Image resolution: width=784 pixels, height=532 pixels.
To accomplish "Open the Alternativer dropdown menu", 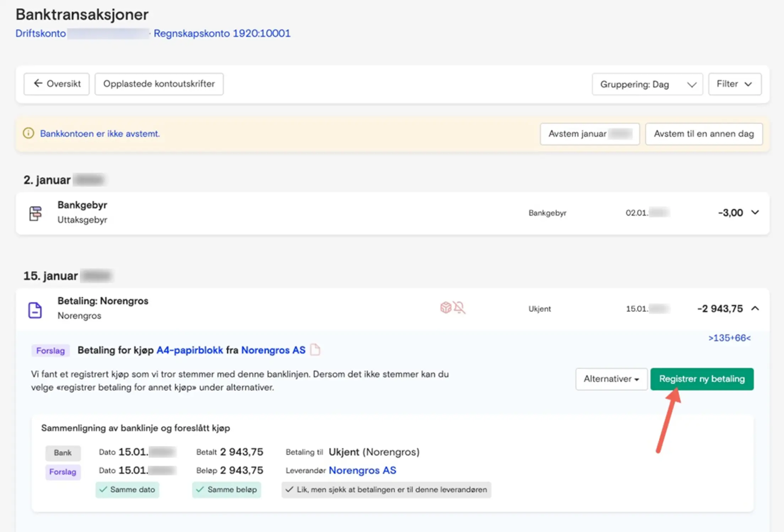I will coord(611,379).
